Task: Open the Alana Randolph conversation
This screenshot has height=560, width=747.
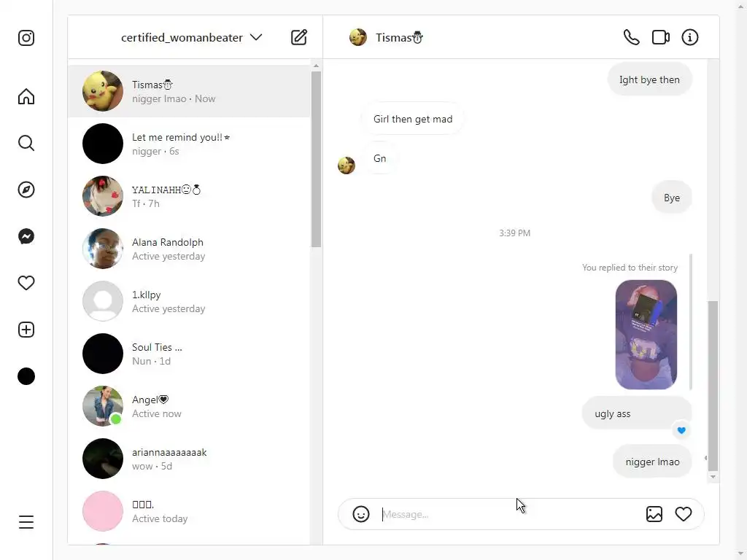Action: (x=189, y=249)
